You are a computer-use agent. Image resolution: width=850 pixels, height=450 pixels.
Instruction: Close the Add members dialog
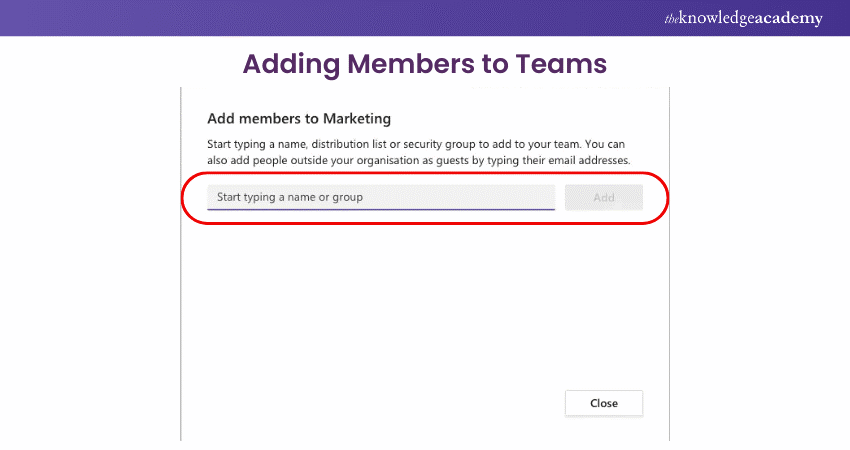tap(603, 403)
